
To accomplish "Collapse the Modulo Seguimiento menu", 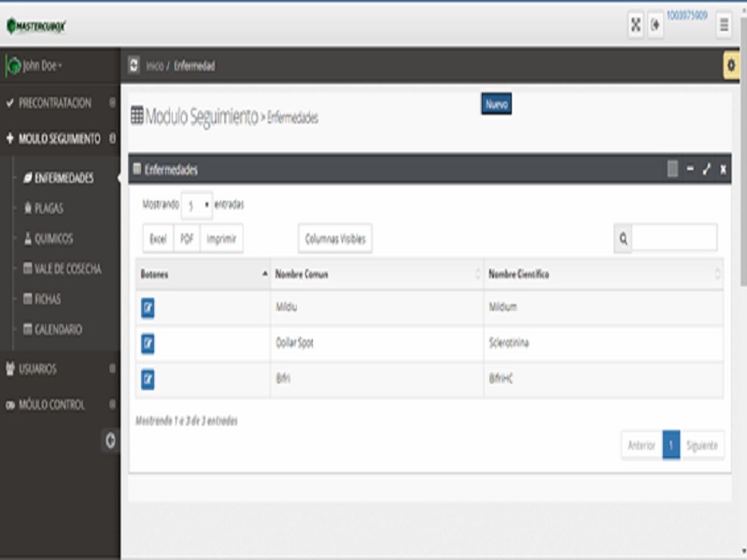I will click(x=60, y=138).
